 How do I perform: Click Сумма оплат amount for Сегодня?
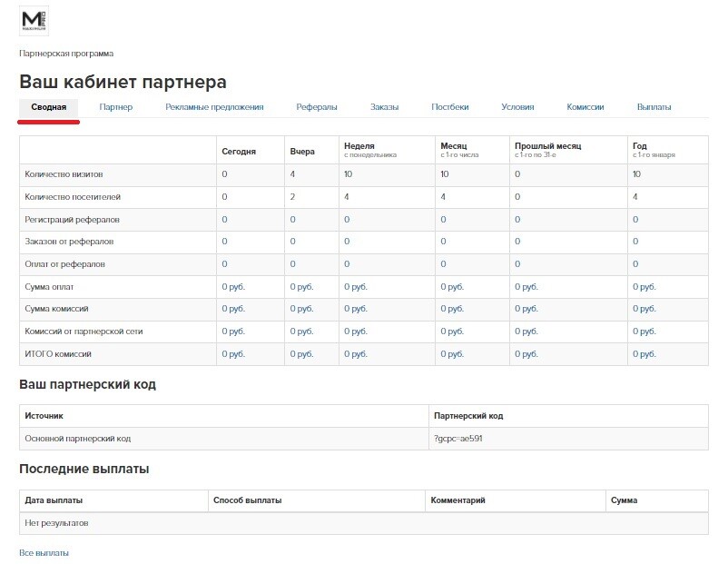coord(233,287)
